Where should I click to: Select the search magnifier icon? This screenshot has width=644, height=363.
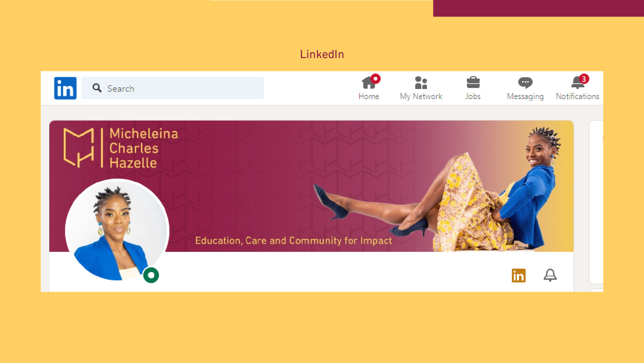coord(97,88)
